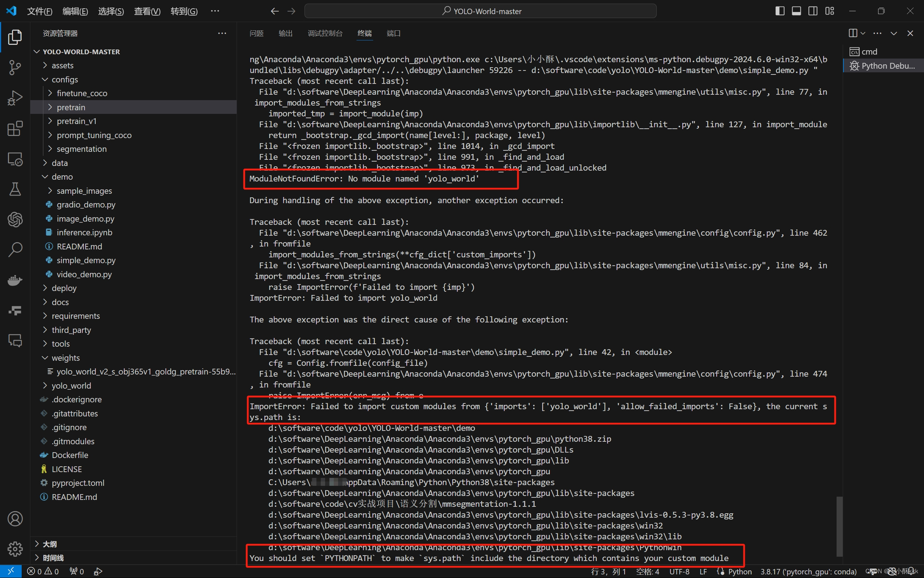Viewport: 924px width, 578px height.
Task: Close the terminal panel
Action: click(x=910, y=33)
